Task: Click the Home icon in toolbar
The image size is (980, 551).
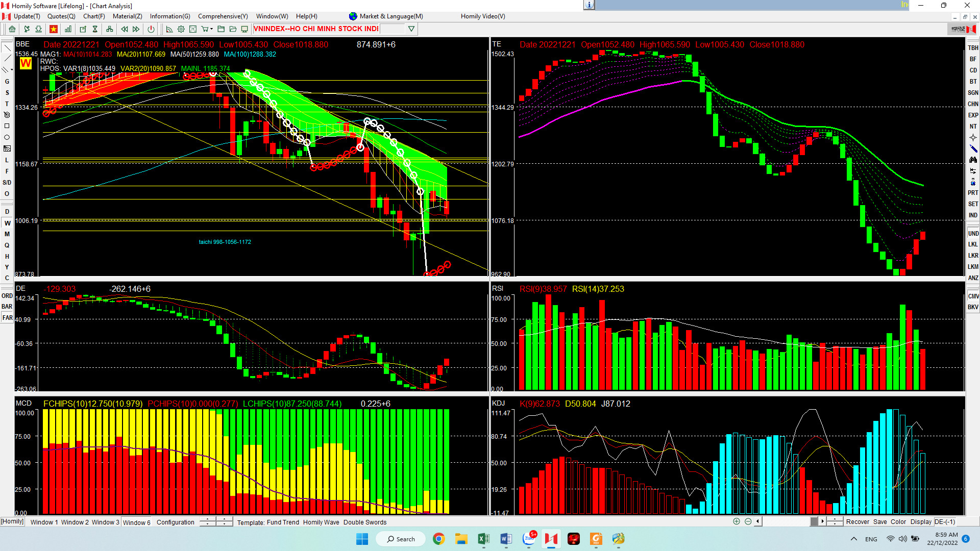Action: tap(12, 29)
